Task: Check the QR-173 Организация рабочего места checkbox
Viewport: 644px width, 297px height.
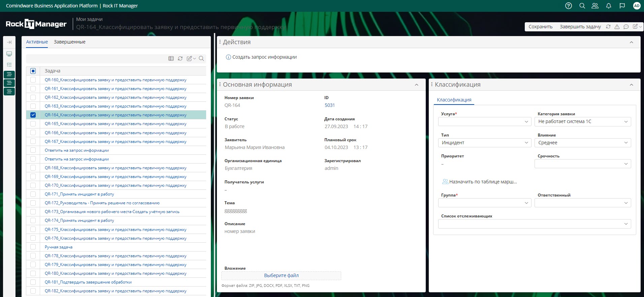Action: click(x=33, y=211)
